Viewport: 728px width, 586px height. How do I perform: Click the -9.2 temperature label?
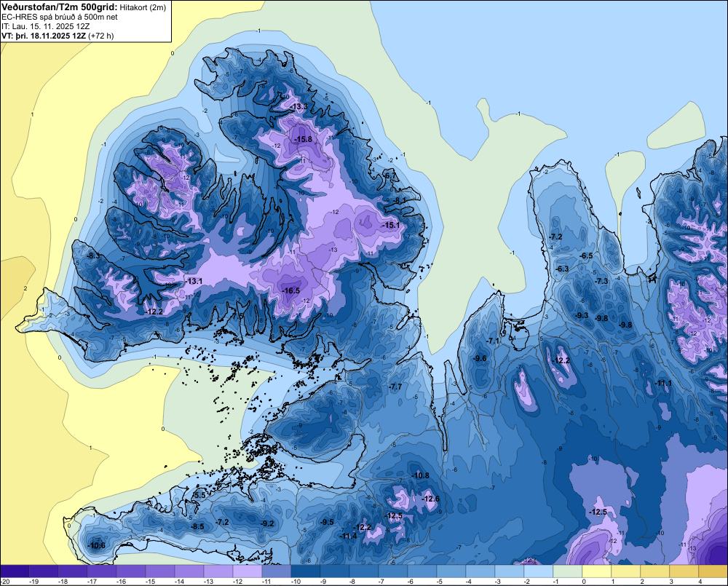(267, 524)
